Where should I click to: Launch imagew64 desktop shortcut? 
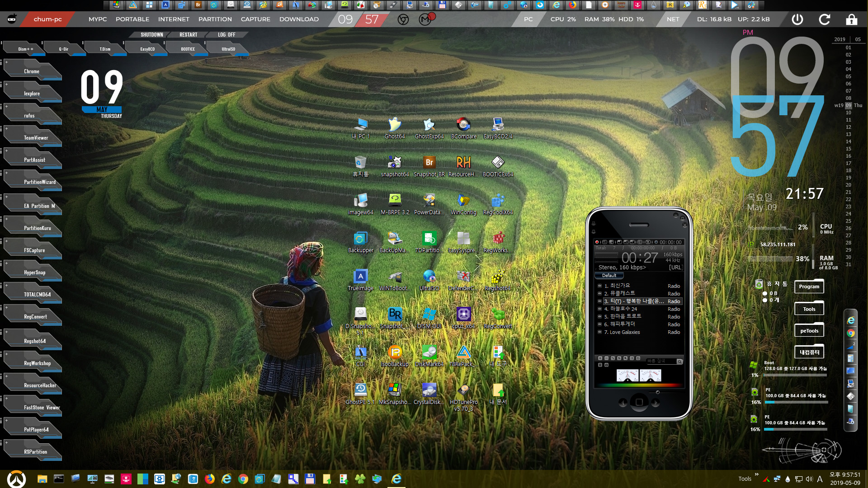pyautogui.click(x=360, y=204)
